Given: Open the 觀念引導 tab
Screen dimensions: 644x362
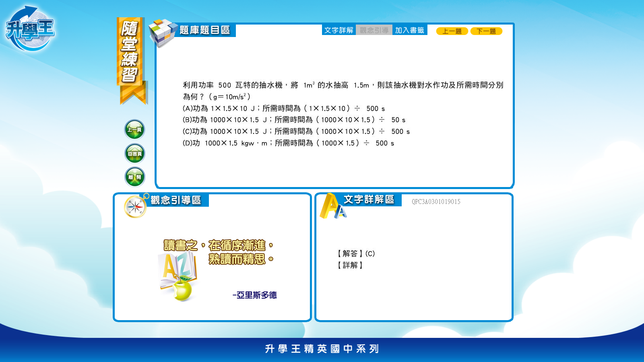Looking at the screenshot, I should click(374, 30).
